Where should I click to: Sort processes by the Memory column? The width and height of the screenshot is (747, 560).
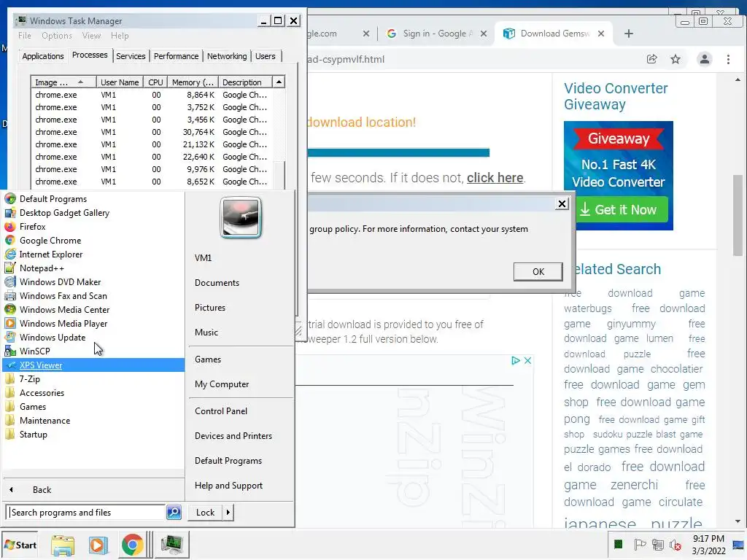tap(193, 82)
